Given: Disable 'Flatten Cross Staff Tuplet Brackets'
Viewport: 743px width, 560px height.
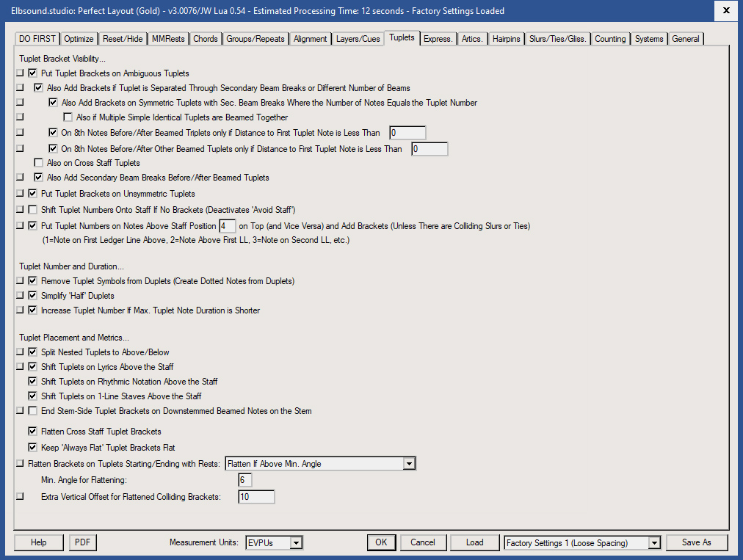Looking at the screenshot, I should point(32,432).
